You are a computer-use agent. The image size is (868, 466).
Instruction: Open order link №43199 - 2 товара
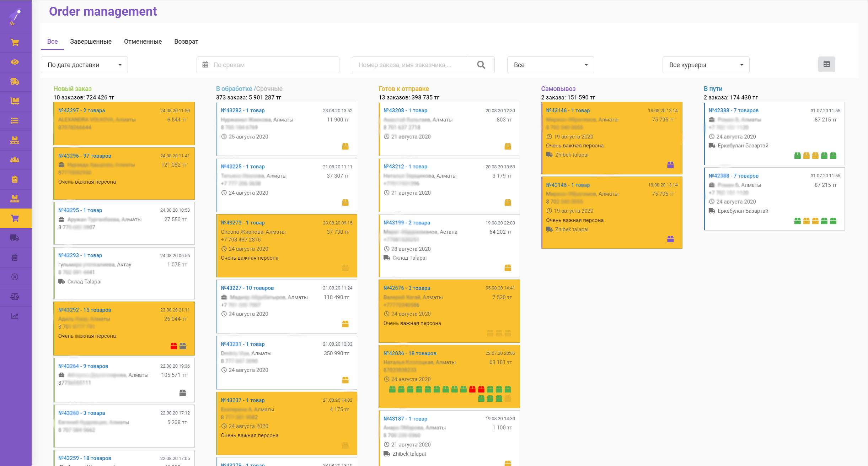point(407,223)
